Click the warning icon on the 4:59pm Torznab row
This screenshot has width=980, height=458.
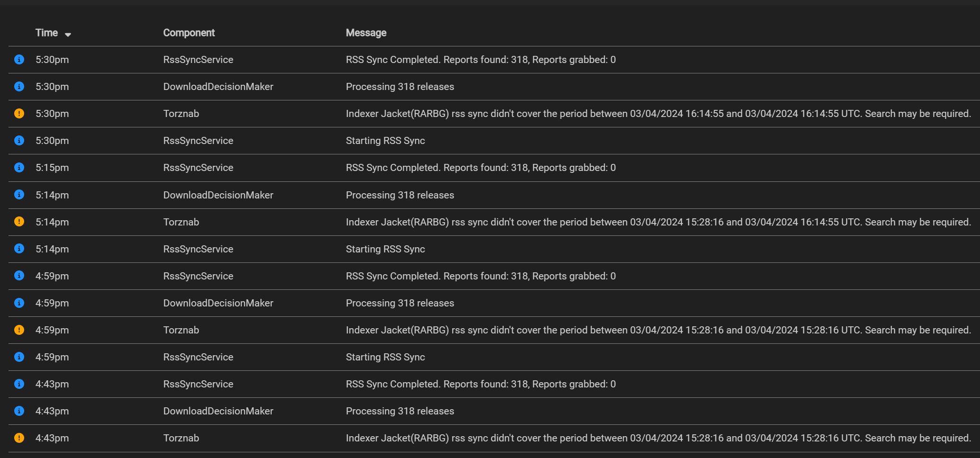pos(19,330)
